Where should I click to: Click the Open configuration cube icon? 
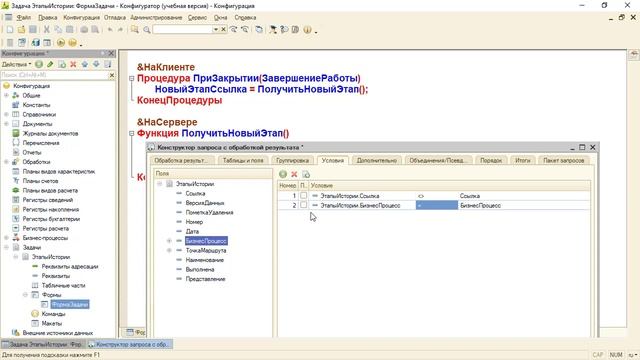(36, 42)
